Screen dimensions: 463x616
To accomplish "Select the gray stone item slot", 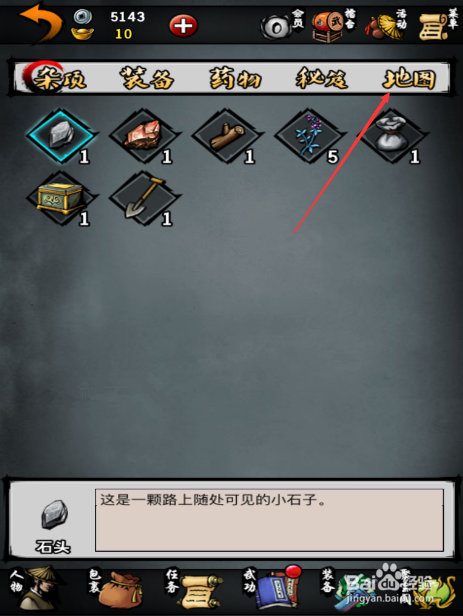I will click(x=62, y=136).
